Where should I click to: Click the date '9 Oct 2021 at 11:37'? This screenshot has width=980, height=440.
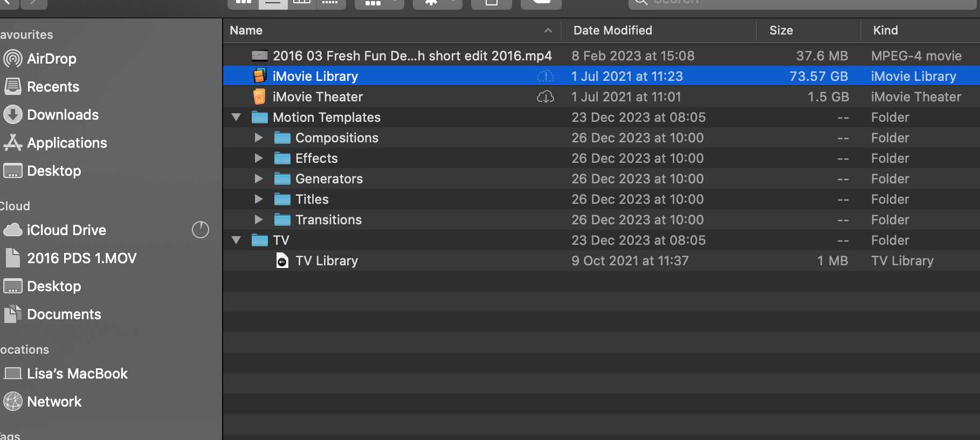(630, 260)
